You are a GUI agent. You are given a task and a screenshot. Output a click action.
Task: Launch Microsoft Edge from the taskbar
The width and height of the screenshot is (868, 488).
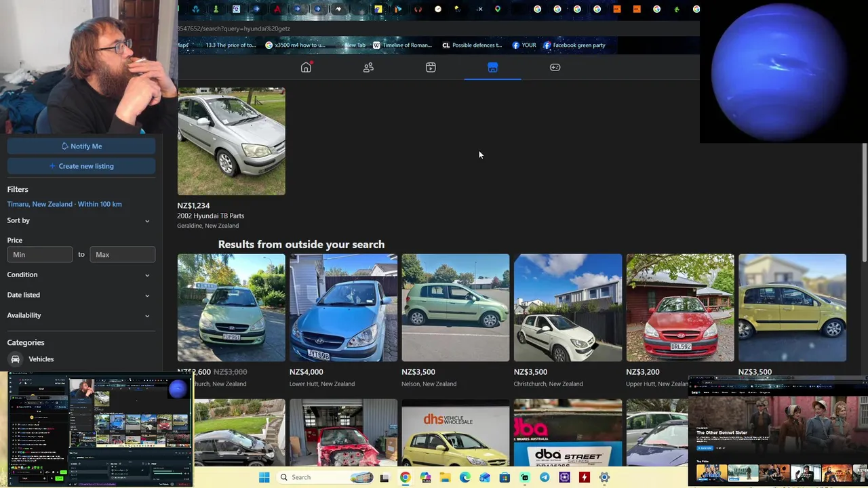coord(465,477)
